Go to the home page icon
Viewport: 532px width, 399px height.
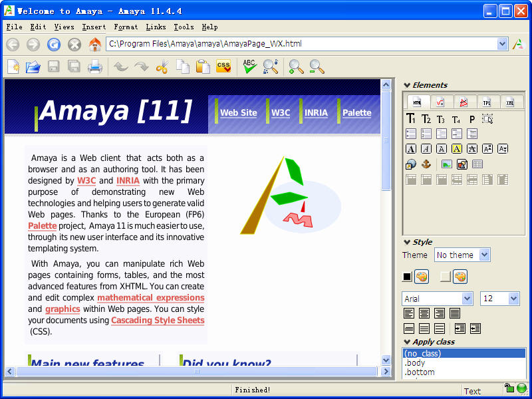[x=95, y=45]
